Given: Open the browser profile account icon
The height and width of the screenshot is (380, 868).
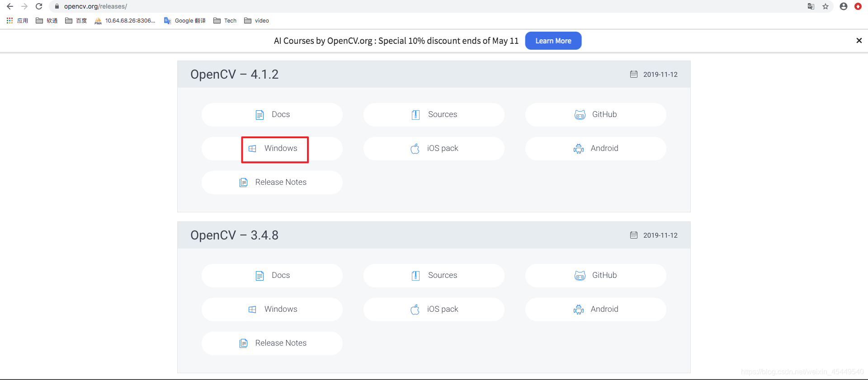Looking at the screenshot, I should coord(844,6).
